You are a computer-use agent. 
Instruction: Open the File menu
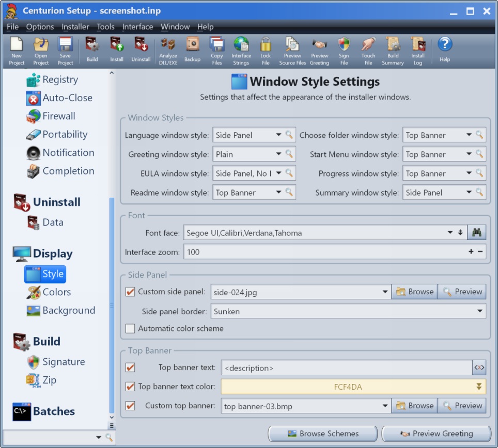(13, 27)
